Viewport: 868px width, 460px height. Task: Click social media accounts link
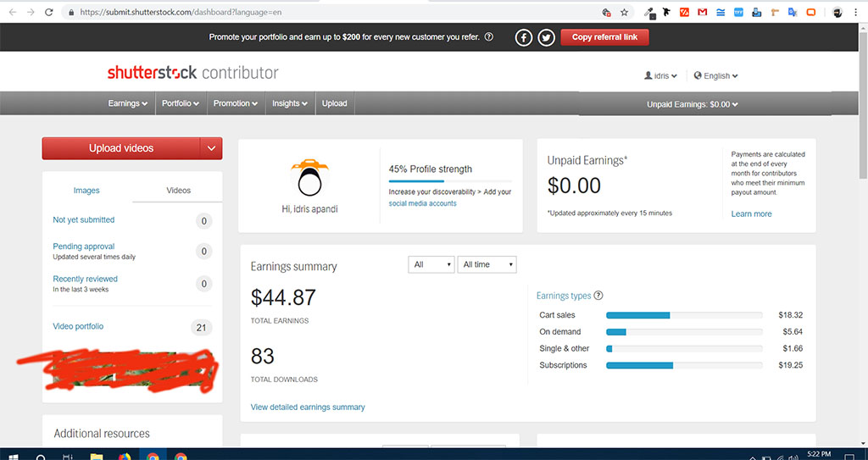point(422,203)
